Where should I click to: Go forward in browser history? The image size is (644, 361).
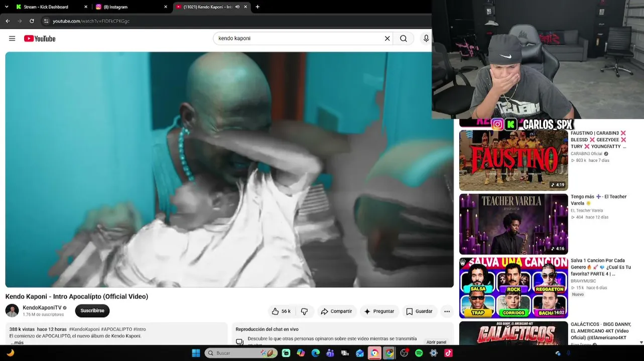(x=20, y=21)
